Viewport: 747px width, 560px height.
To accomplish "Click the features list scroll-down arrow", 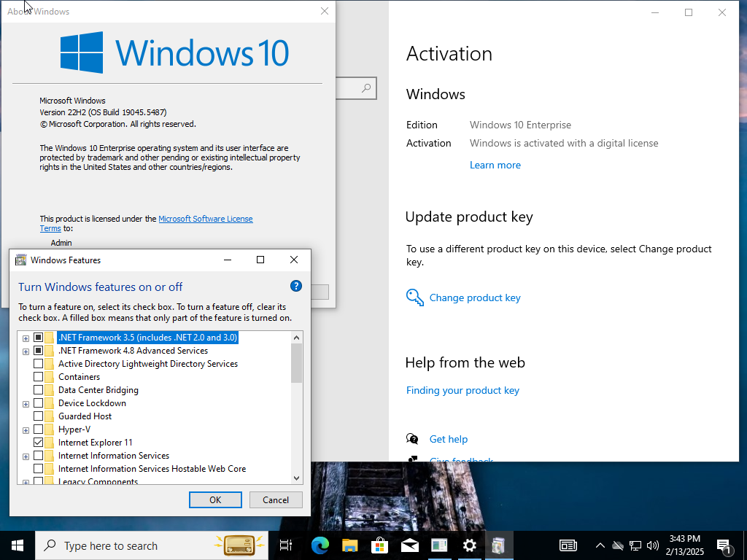I will pyautogui.click(x=296, y=478).
